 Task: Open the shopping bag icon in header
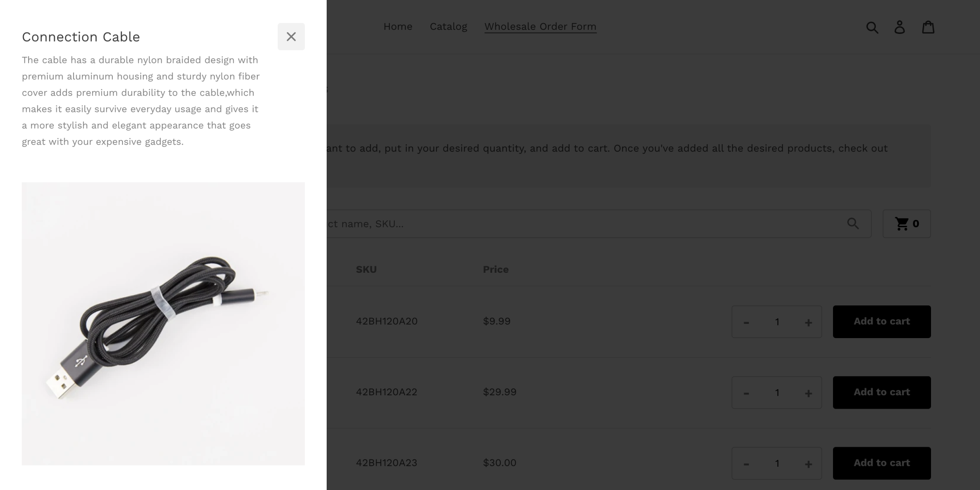(x=928, y=27)
